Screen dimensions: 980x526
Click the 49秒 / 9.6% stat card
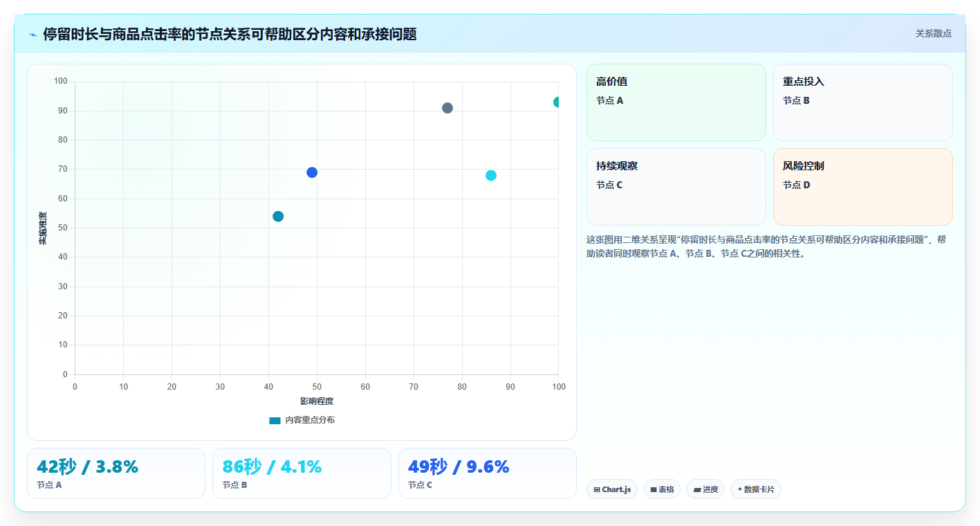pos(488,473)
